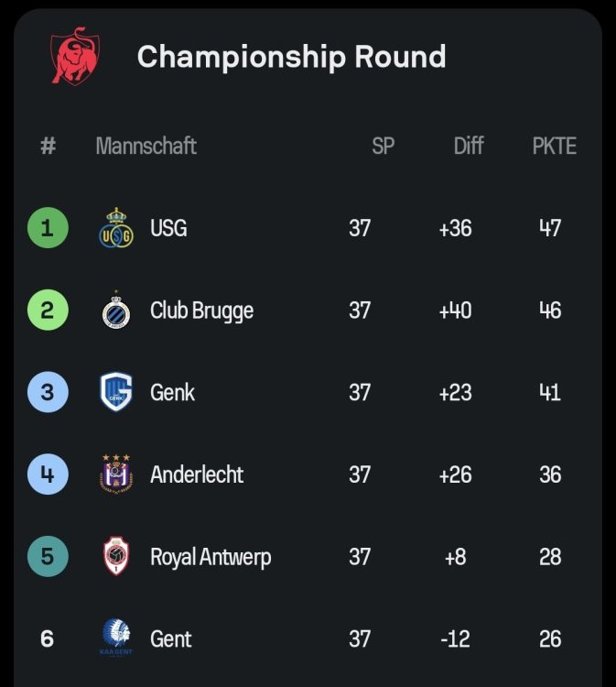Click Gent's 26 points value
This screenshot has width=616, height=687.
tap(550, 638)
